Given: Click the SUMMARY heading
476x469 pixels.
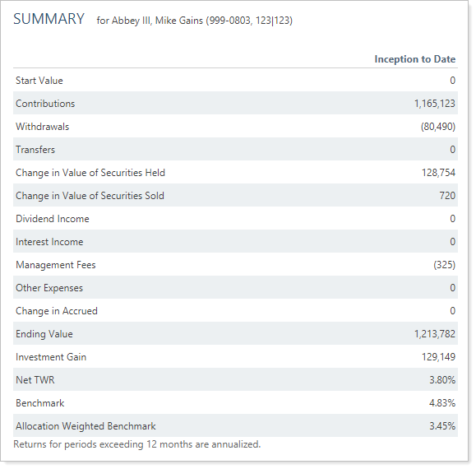Looking at the screenshot, I should tap(49, 19).
